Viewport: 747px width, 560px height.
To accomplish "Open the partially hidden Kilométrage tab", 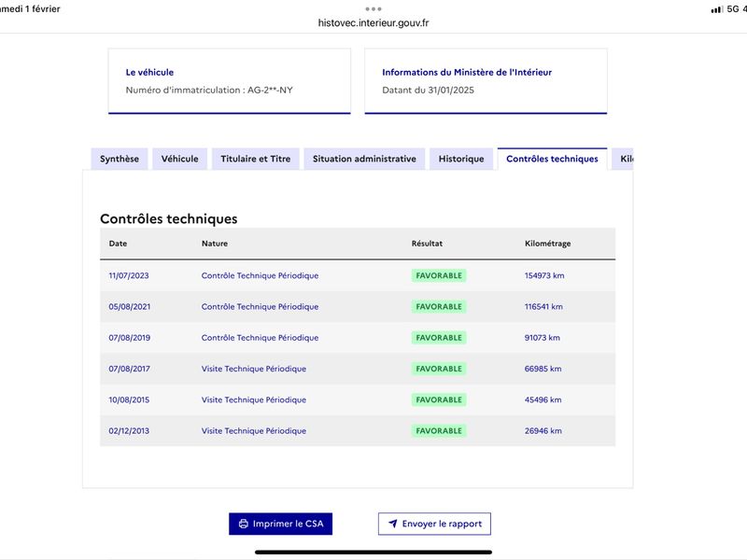I will click(623, 159).
